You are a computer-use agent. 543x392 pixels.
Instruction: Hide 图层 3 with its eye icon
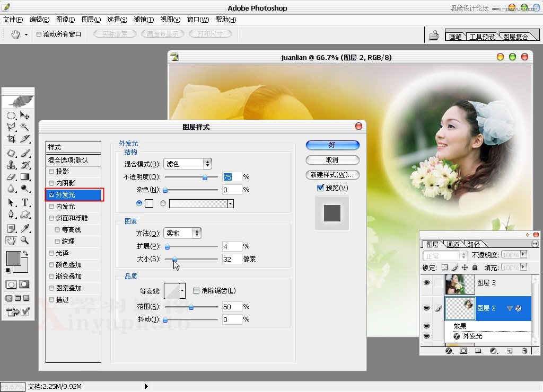click(427, 283)
